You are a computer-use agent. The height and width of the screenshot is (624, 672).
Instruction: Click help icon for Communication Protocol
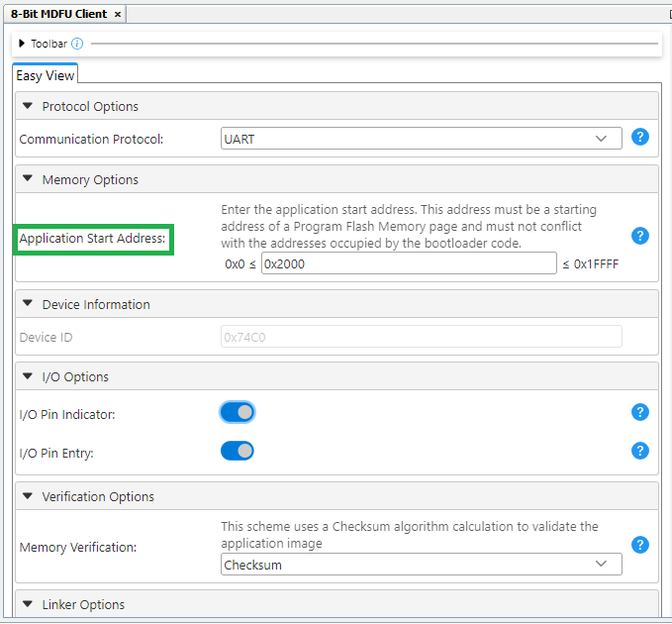[640, 138]
